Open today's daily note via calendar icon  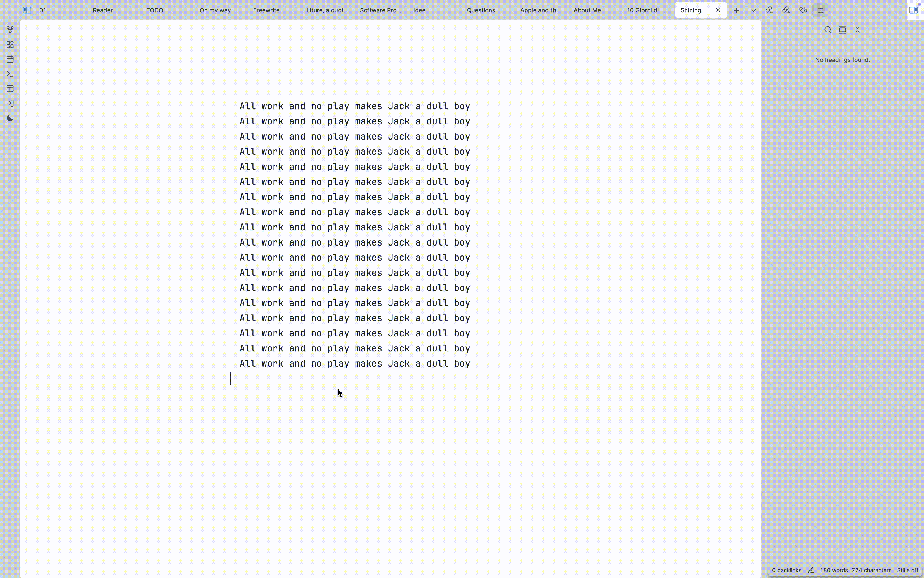tap(10, 59)
